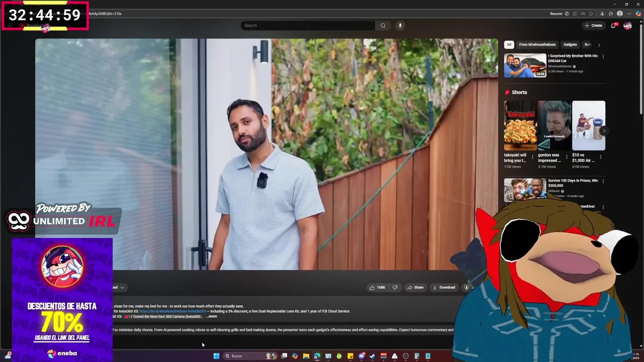Open options menu for DREAM Car video

[x=603, y=56]
